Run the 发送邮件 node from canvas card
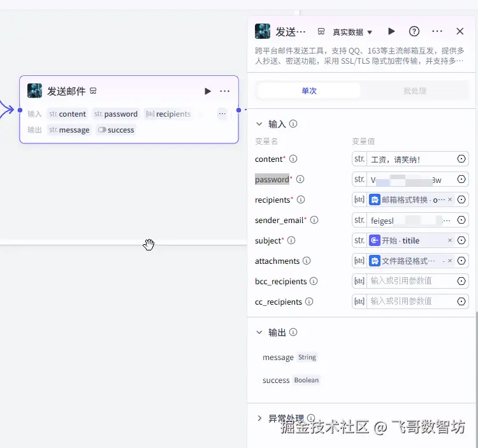This screenshot has height=448, width=478. (208, 91)
